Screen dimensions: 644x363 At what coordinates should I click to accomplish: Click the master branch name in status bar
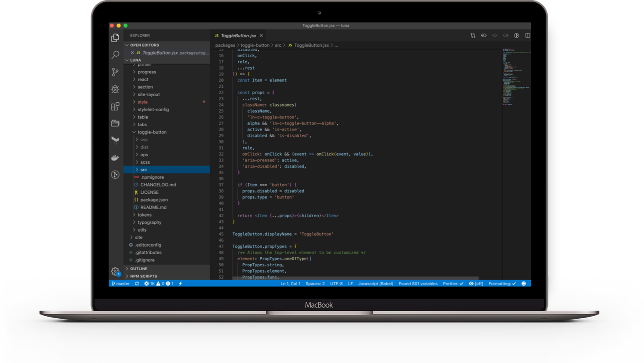point(123,284)
